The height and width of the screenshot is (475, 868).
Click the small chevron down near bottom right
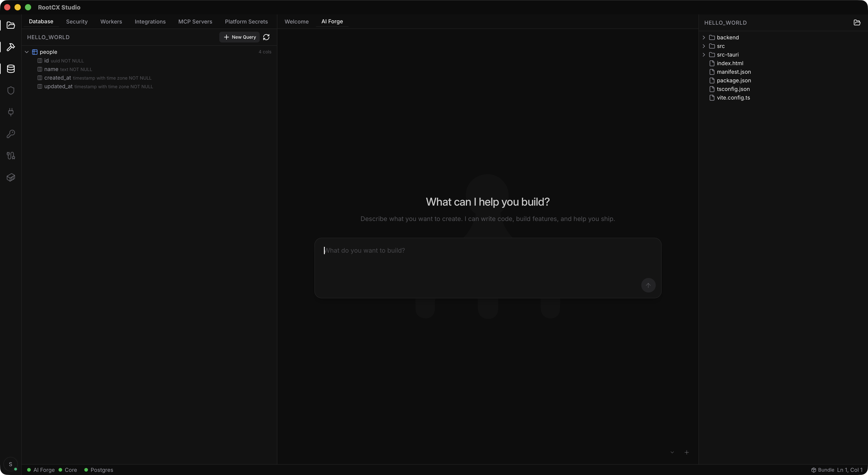pos(672,452)
